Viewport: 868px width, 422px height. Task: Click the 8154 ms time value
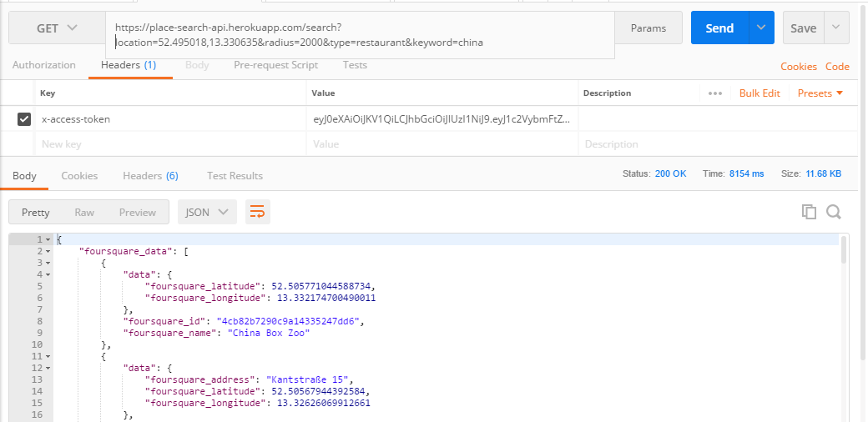point(746,173)
